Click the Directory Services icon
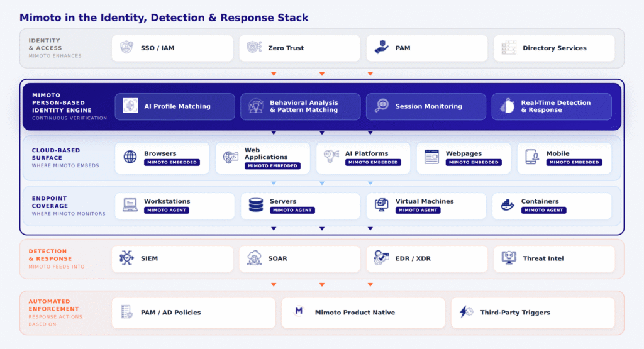 509,48
